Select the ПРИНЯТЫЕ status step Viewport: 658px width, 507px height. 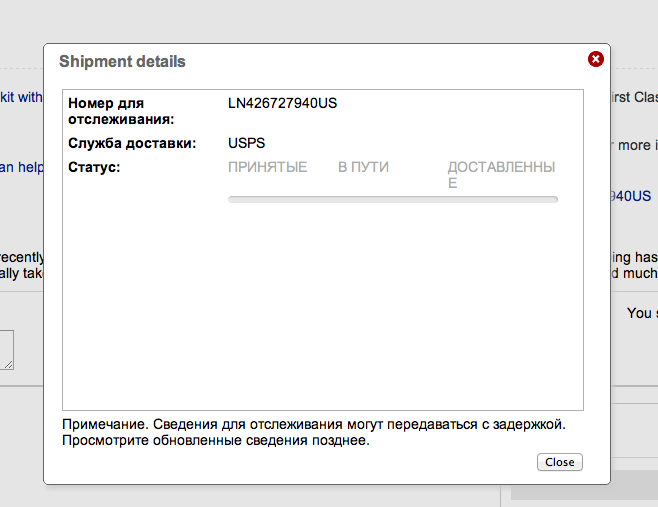pyautogui.click(x=267, y=167)
